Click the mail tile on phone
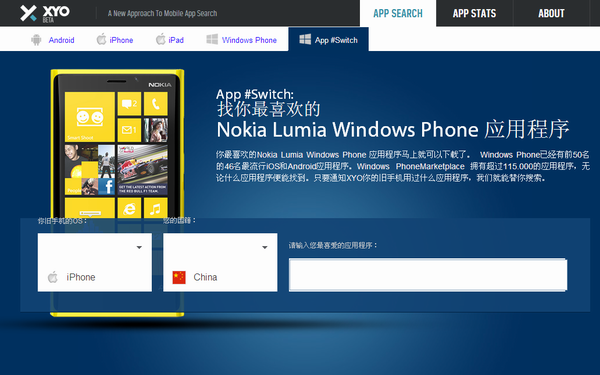This screenshot has width=600, height=375. click(129, 130)
